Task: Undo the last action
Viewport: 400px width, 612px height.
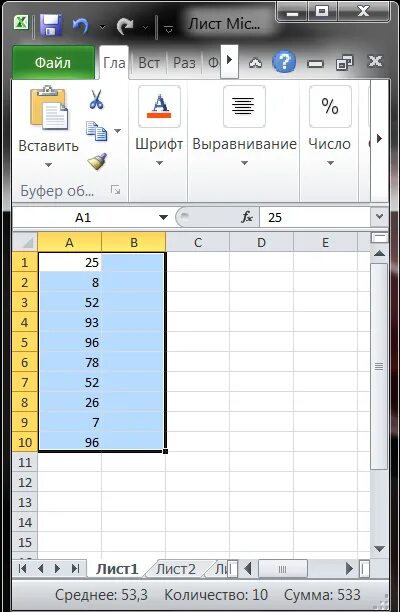Action: pyautogui.click(x=80, y=26)
